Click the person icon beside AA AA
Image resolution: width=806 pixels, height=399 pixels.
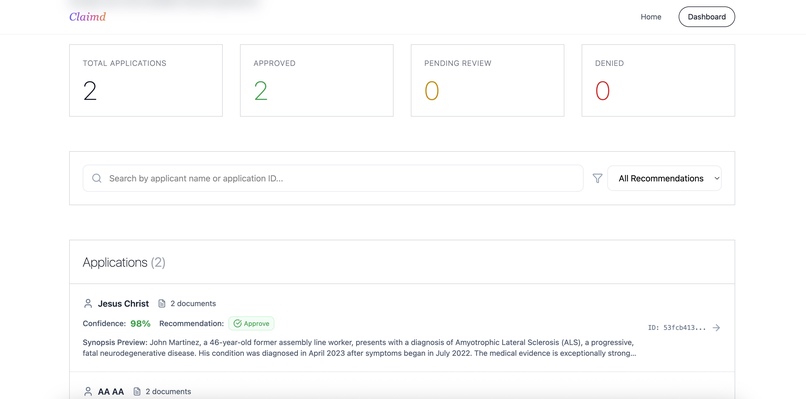point(88,391)
